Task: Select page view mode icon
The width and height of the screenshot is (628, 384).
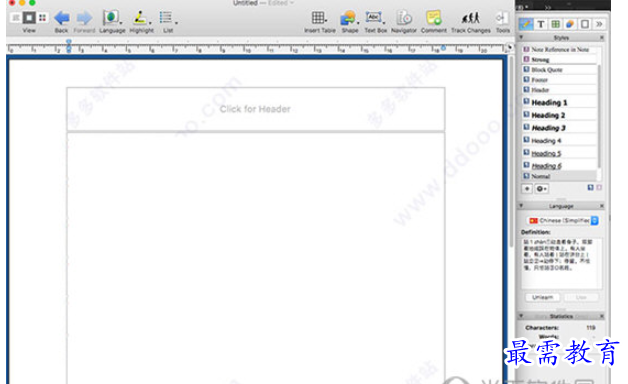Action: tap(29, 18)
